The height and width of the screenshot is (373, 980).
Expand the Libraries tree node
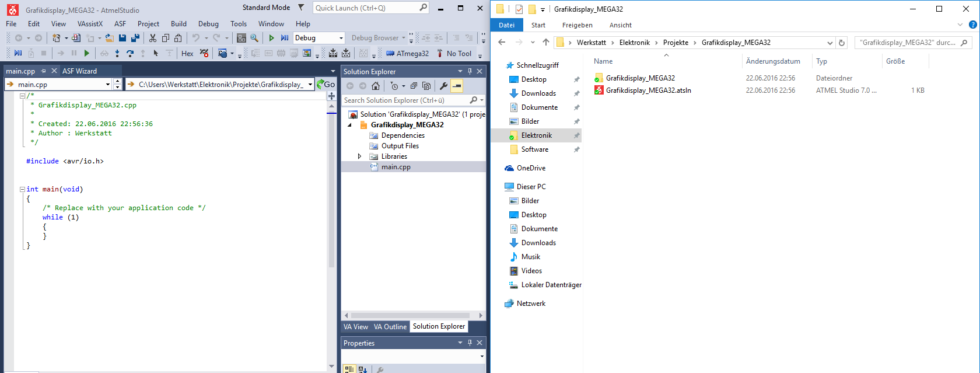coord(359,156)
